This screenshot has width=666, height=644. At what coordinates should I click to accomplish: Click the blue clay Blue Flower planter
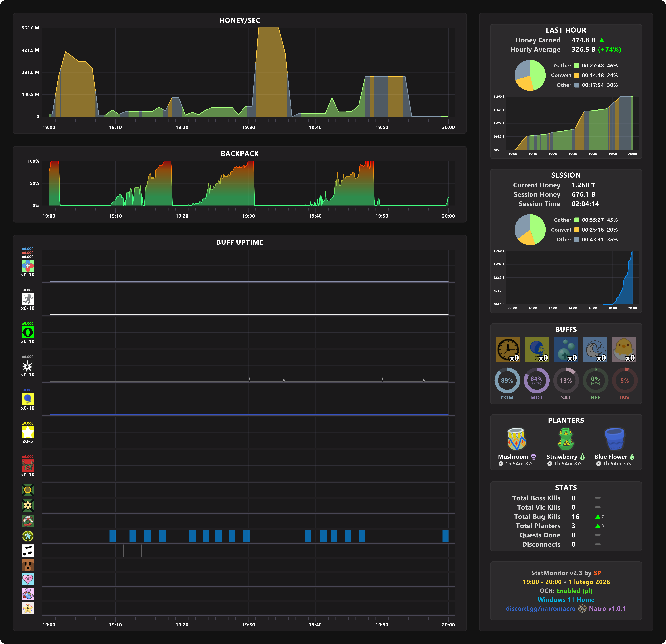click(x=614, y=439)
